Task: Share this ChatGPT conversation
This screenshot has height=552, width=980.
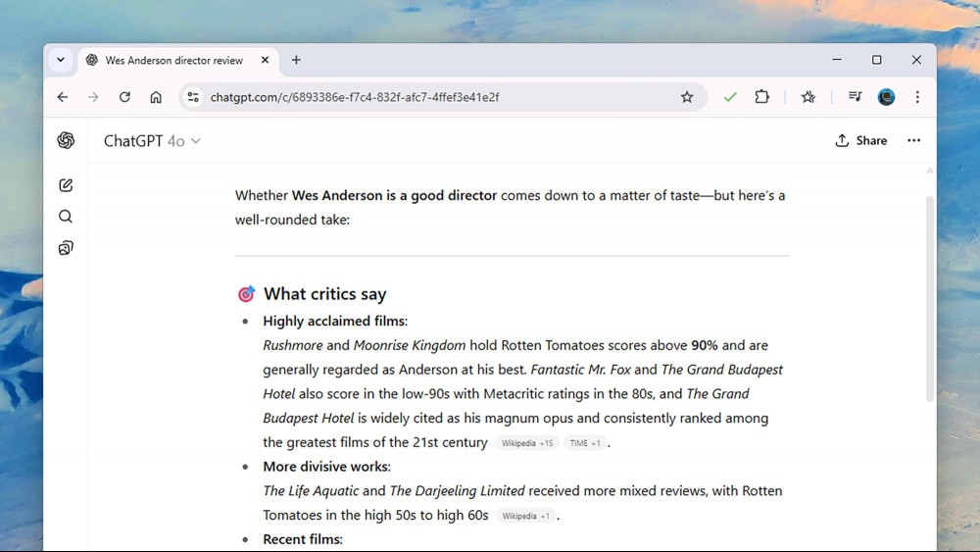Action: point(860,140)
